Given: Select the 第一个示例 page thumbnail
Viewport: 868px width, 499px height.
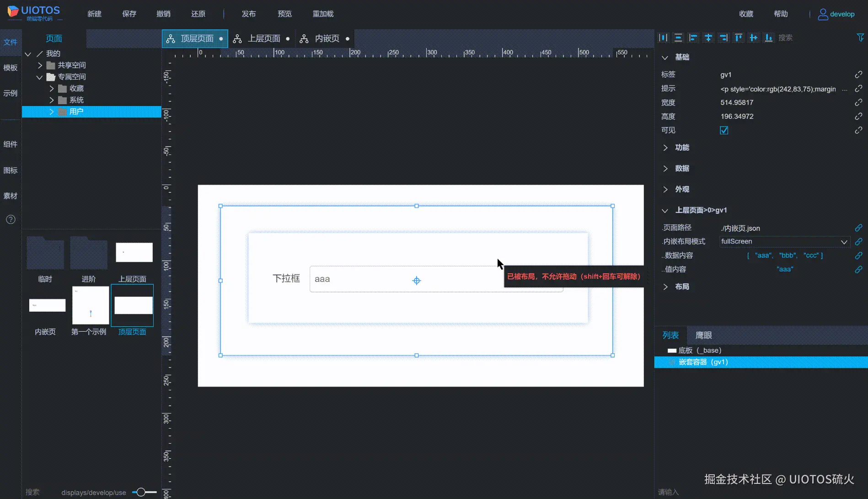Looking at the screenshot, I should pos(91,305).
